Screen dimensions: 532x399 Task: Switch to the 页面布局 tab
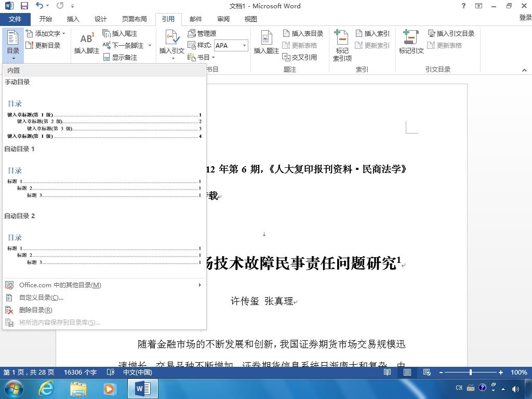(x=135, y=19)
